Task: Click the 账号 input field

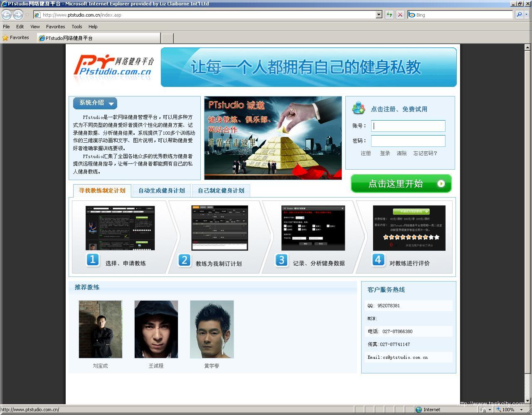Action: [408, 126]
